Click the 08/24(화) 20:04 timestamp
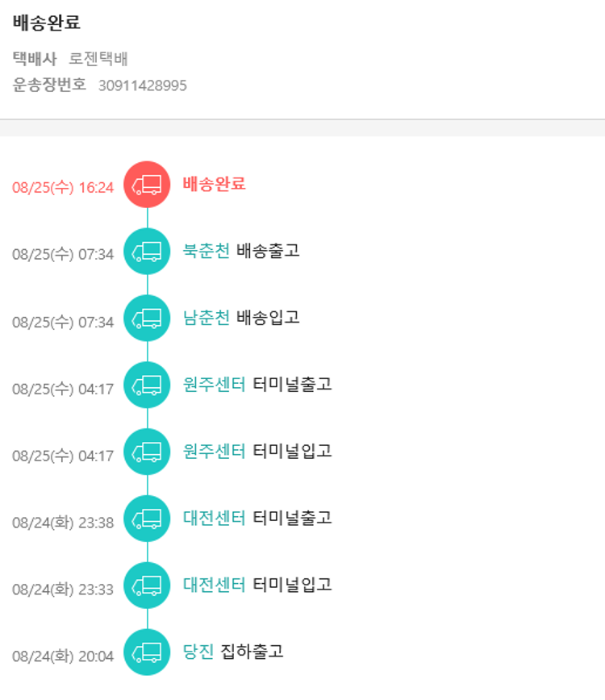605x700 pixels. tap(63, 656)
